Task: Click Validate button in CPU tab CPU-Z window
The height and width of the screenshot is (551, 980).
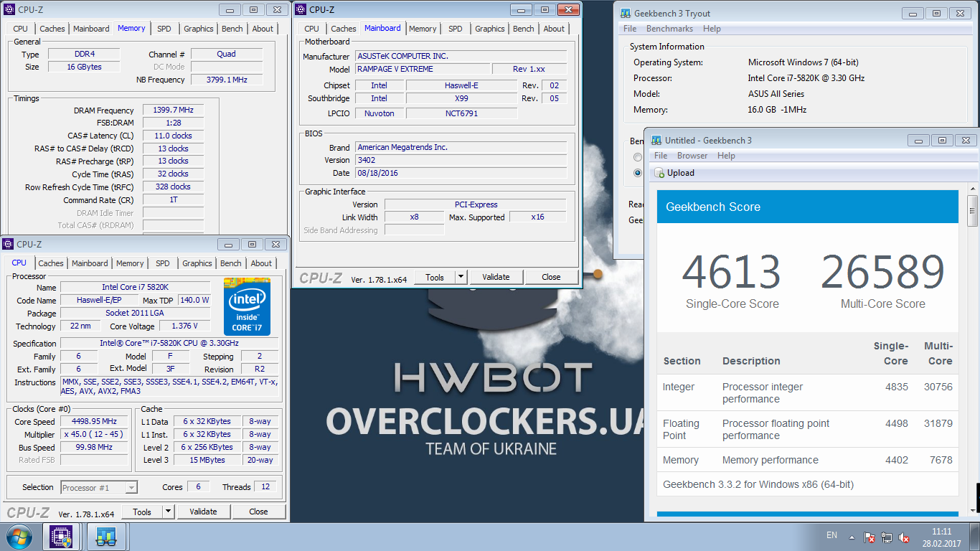Action: 203,512
